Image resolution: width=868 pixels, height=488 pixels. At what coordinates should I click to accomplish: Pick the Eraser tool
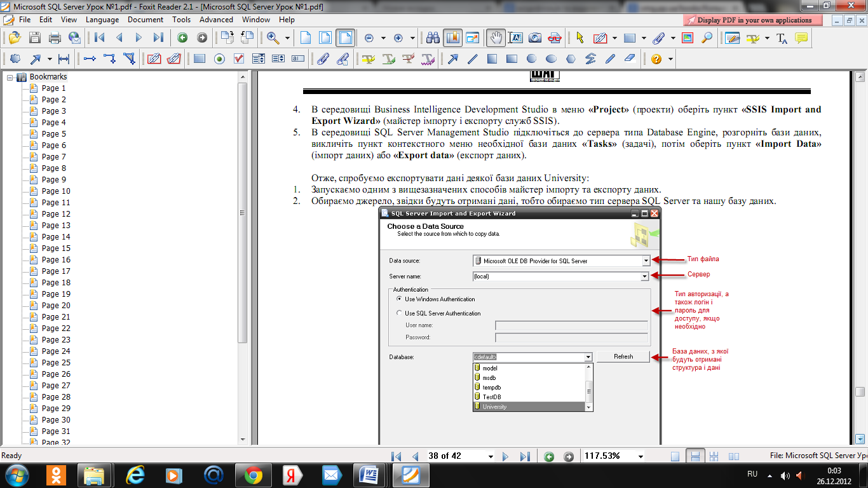click(x=630, y=59)
